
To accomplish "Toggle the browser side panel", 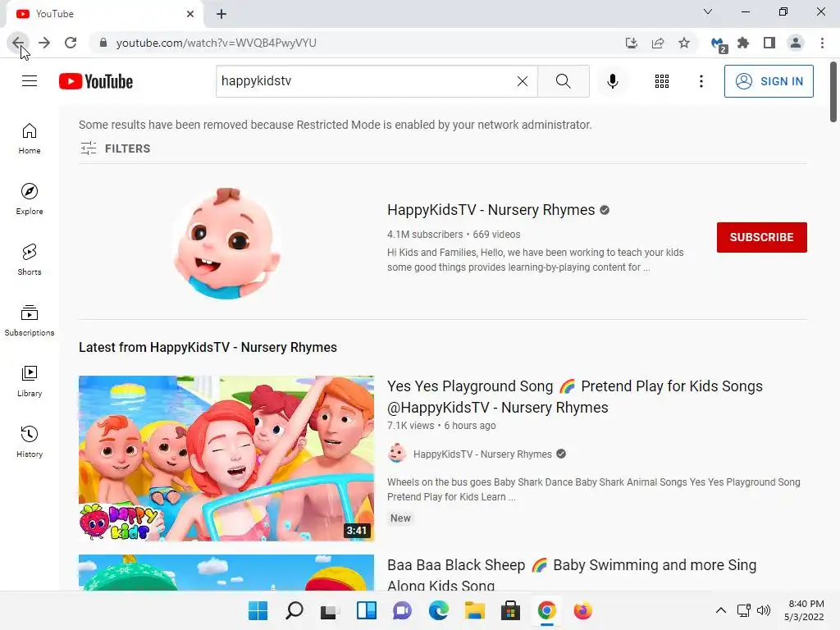I will pos(769,43).
